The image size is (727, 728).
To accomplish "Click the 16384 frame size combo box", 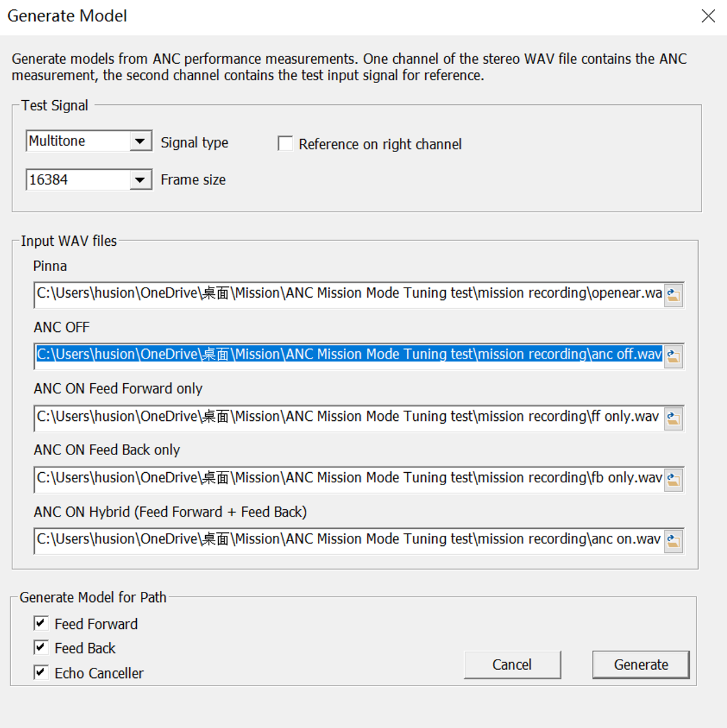I will pyautogui.click(x=78, y=180).
